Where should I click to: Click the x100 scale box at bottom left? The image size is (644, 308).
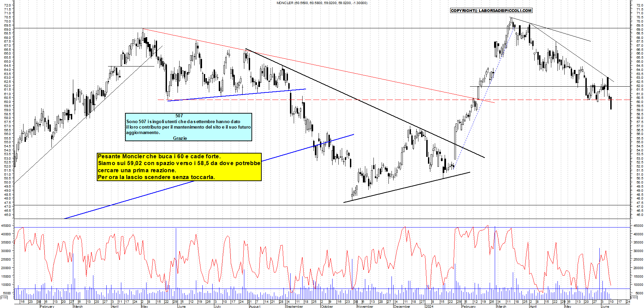click(x=4, y=297)
